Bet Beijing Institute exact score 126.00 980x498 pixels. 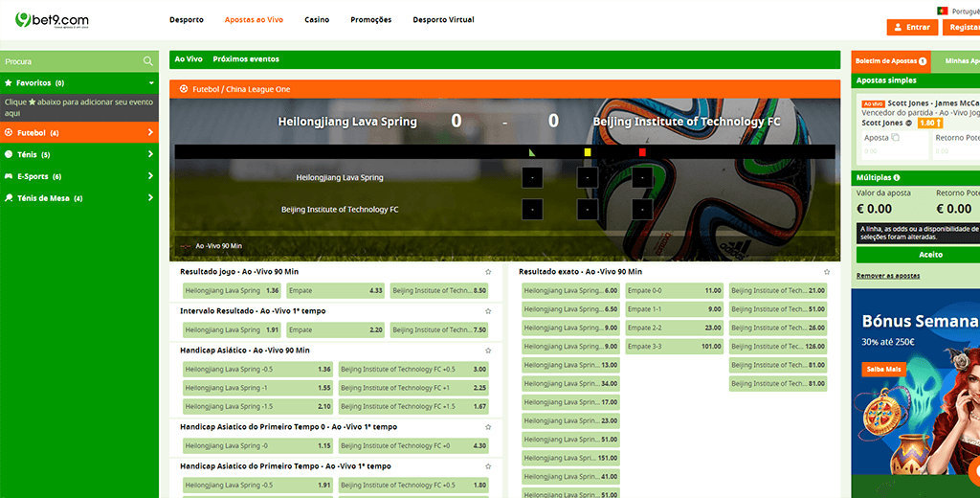pyautogui.click(x=778, y=347)
